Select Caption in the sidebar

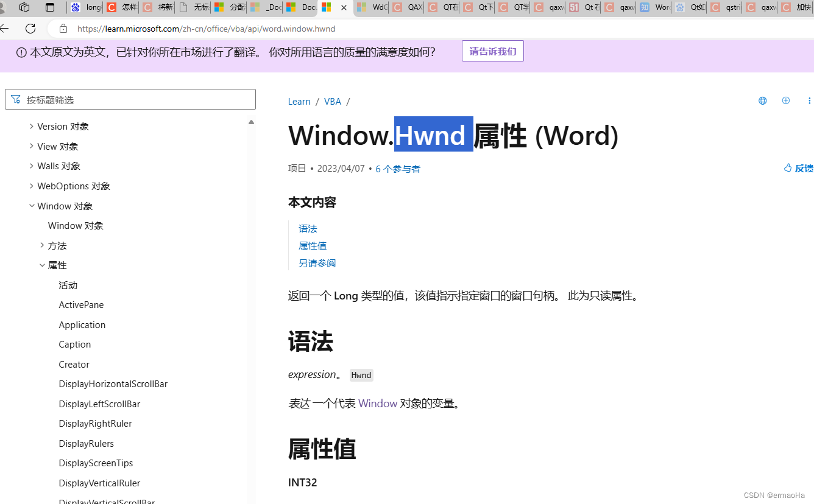(75, 344)
